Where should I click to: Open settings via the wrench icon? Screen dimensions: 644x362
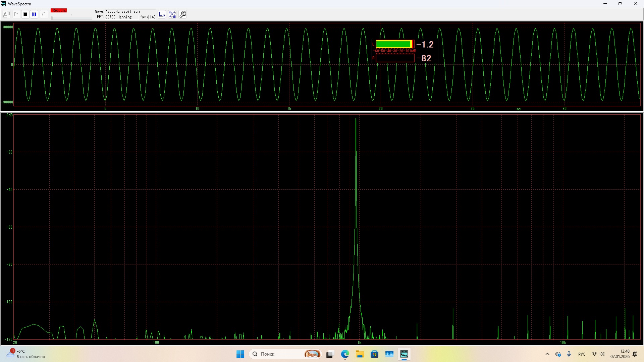183,14
